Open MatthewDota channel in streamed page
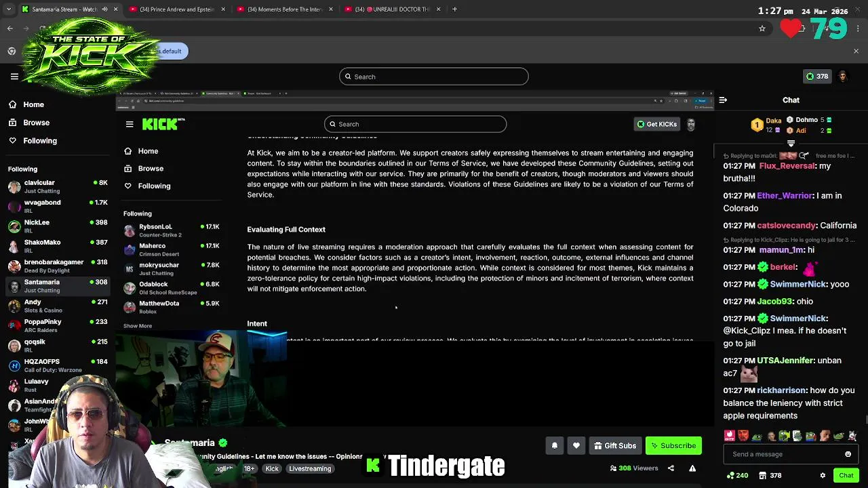The height and width of the screenshot is (488, 868). (172, 307)
